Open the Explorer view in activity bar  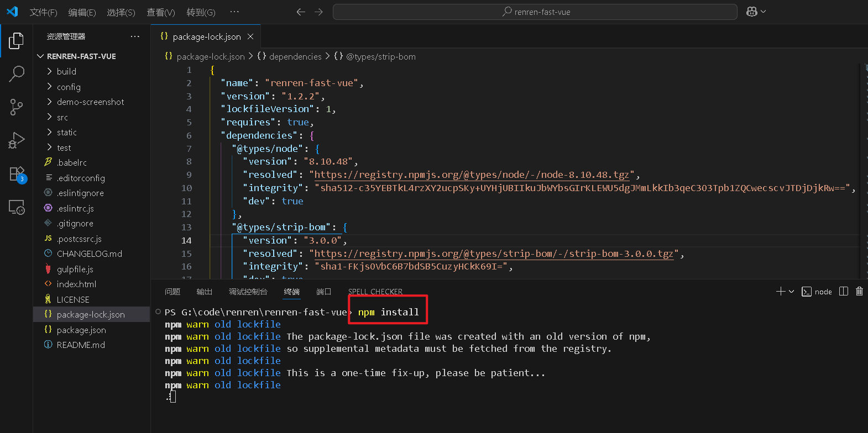(x=17, y=41)
